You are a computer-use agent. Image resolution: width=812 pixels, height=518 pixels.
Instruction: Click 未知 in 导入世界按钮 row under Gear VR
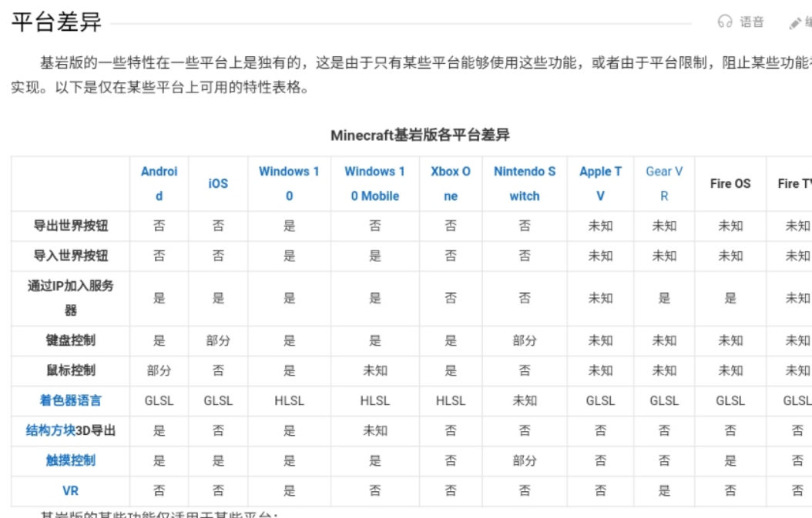664,256
